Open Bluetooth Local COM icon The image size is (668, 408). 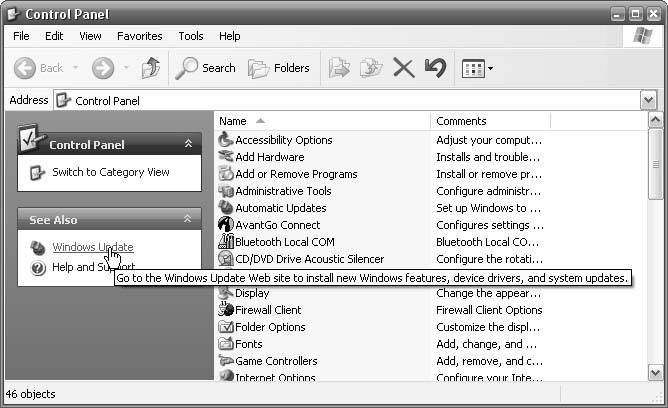[x=226, y=242]
